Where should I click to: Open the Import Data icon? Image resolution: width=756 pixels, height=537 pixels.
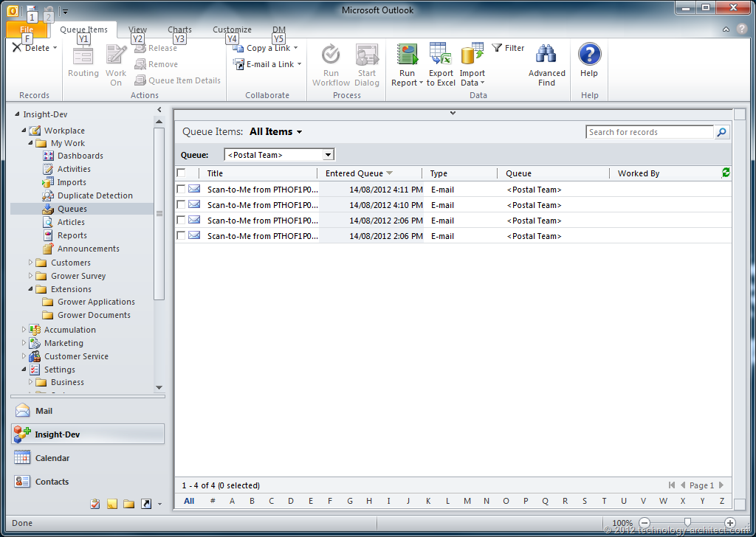point(472,54)
